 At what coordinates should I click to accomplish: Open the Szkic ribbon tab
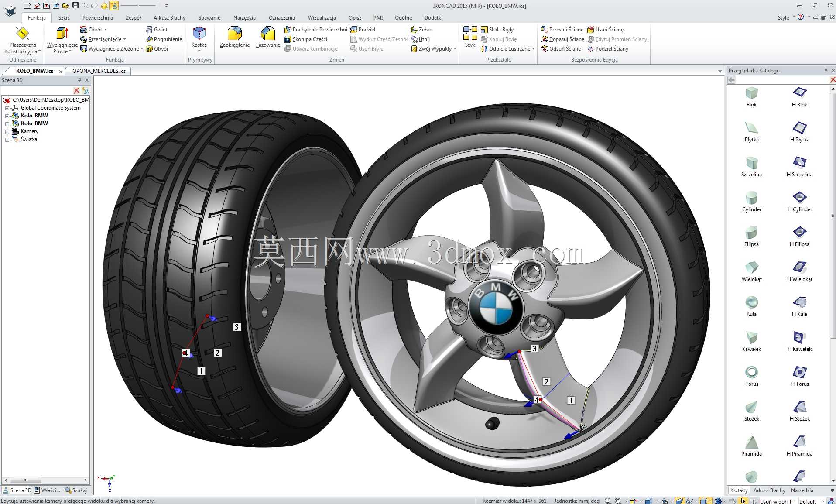64,18
